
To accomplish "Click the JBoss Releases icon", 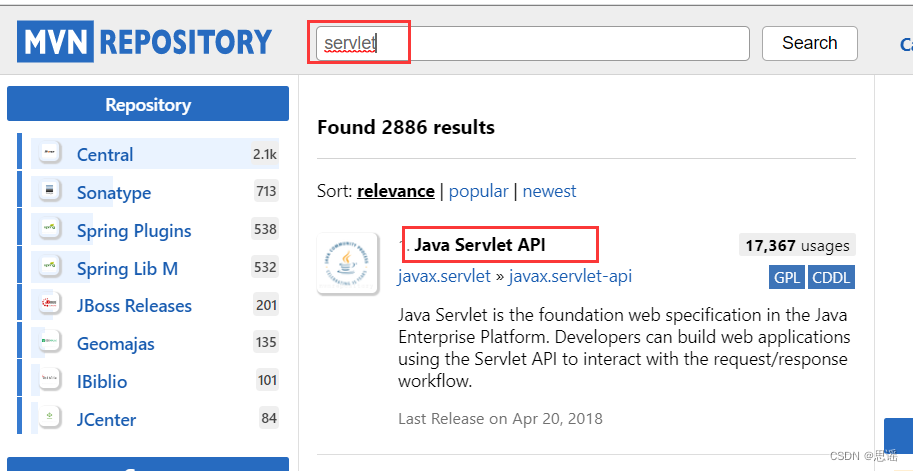I will [49, 304].
